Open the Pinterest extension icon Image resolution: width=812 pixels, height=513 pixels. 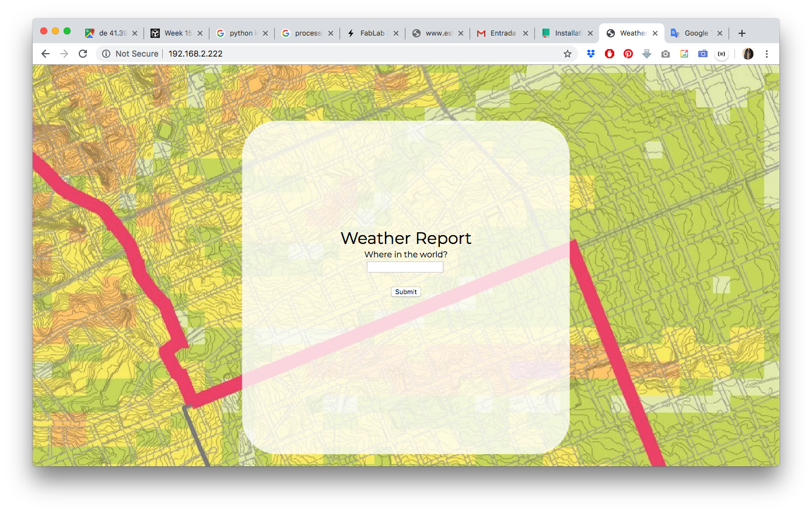tap(628, 54)
